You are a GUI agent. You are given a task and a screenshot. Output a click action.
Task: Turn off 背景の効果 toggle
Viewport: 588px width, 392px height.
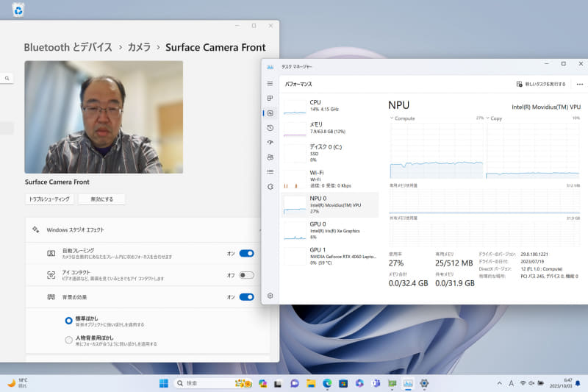point(246,296)
